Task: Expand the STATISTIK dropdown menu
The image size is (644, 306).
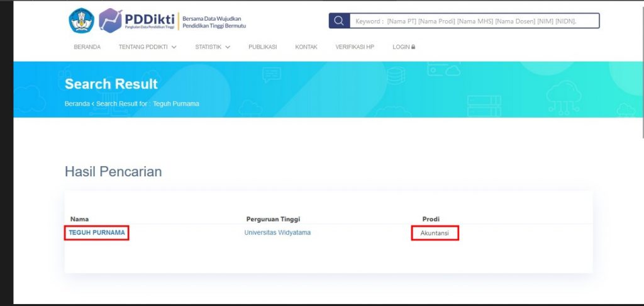Action: coord(213,47)
